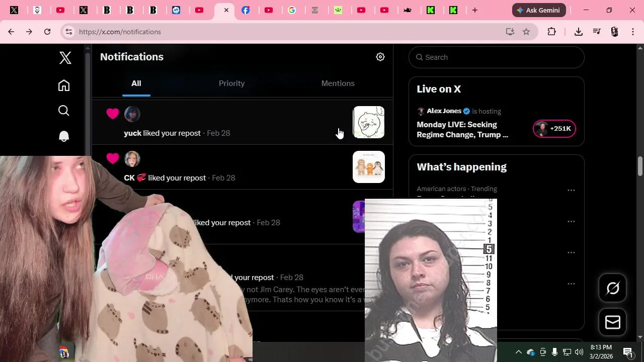
Task: Reload the x.com notifications page
Action: (47, 32)
